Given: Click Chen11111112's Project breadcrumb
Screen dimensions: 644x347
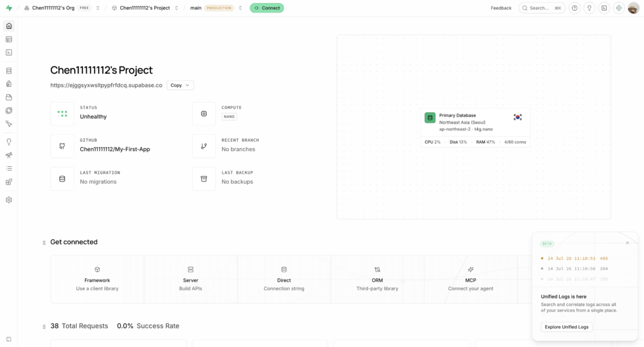Looking at the screenshot, I should coord(145,8).
